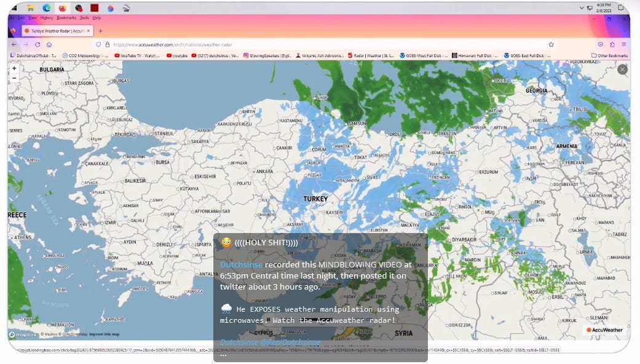Open the YouTube TV bookmark
Image resolution: width=640 pixels, height=364 pixels.
[137, 55]
